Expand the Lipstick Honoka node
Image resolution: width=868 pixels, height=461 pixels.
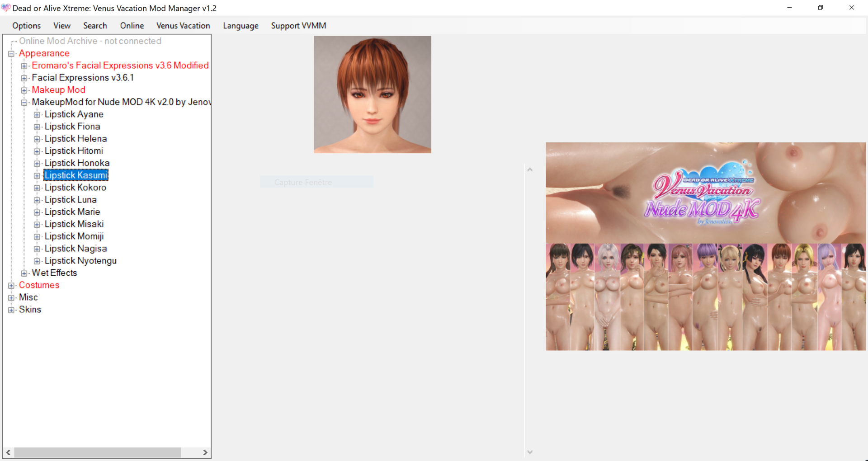[x=37, y=164]
